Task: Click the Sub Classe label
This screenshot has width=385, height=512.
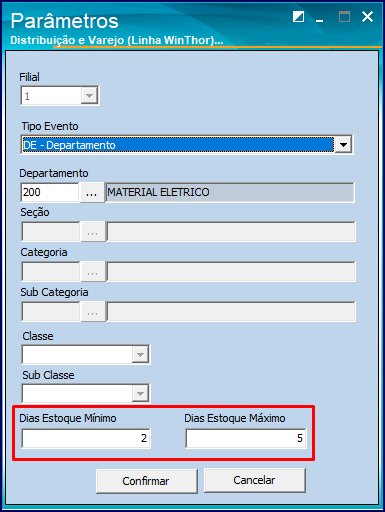Action: coord(48,375)
